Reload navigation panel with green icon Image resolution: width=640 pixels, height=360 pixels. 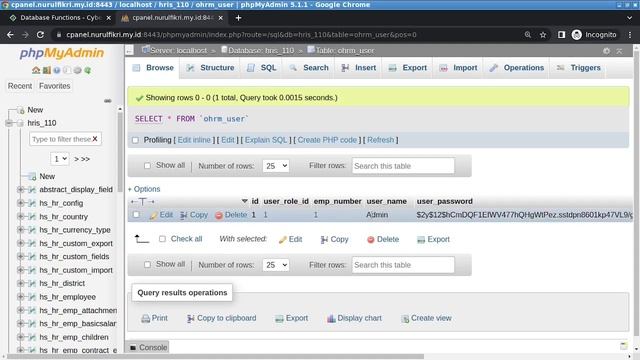tap(87, 70)
